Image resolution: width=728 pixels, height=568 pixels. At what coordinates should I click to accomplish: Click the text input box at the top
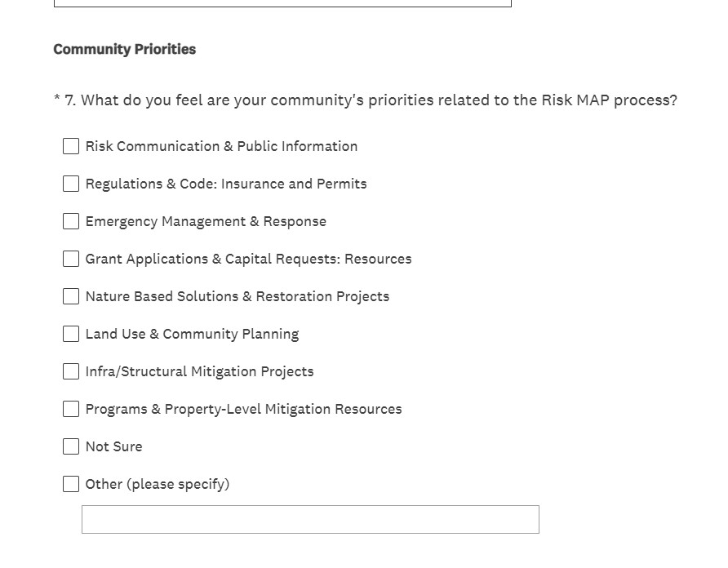coord(282,2)
